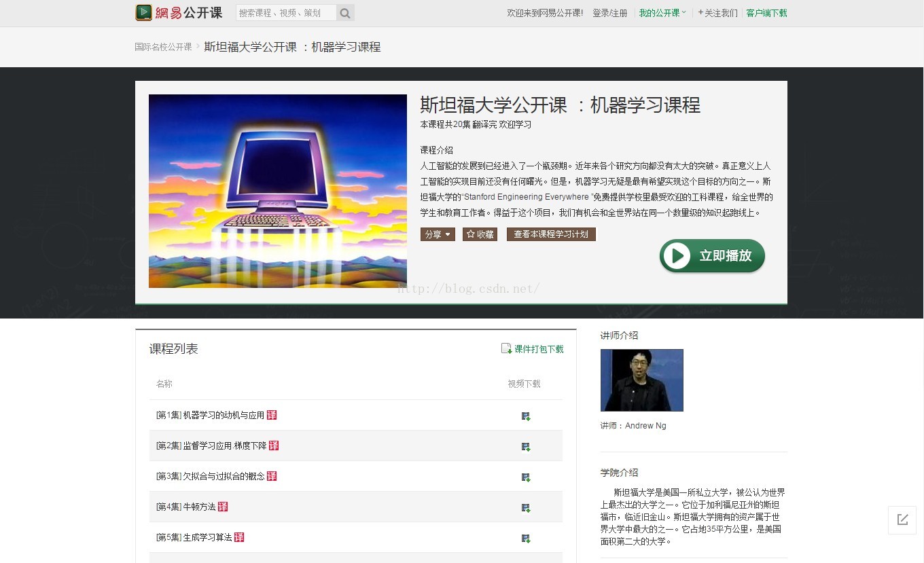Click the 本课程共20集 subtitle text
Image resolution: width=924 pixels, height=563 pixels.
(x=476, y=125)
